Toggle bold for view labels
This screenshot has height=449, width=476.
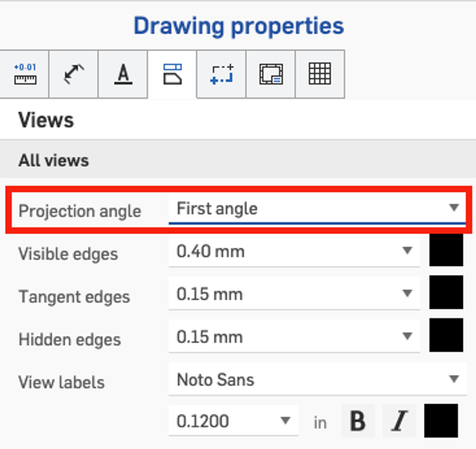[358, 421]
